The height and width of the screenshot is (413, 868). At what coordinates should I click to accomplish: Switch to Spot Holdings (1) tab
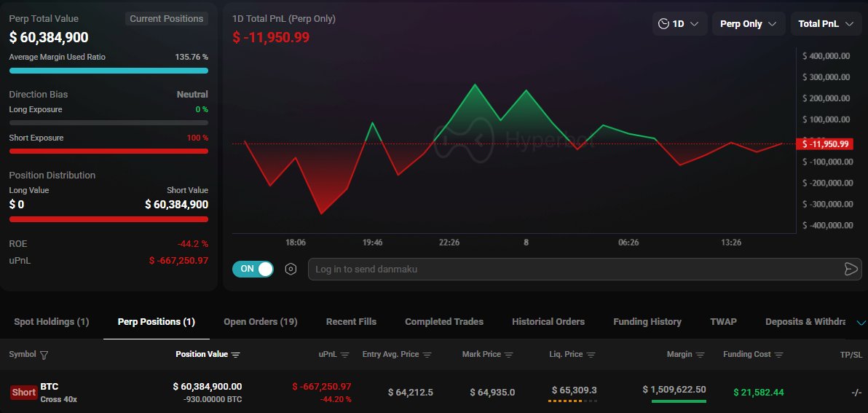[x=52, y=322]
